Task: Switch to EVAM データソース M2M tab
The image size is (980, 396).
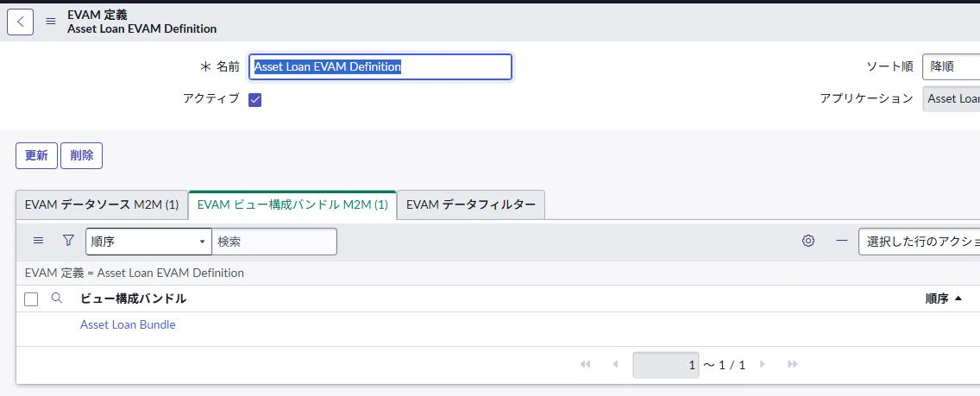Action: pos(102,204)
